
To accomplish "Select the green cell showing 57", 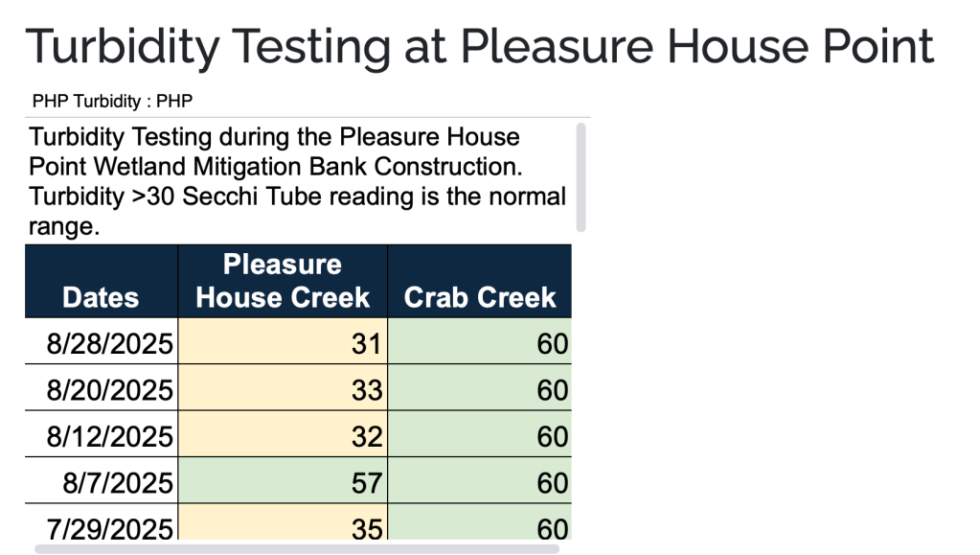I will tap(283, 482).
